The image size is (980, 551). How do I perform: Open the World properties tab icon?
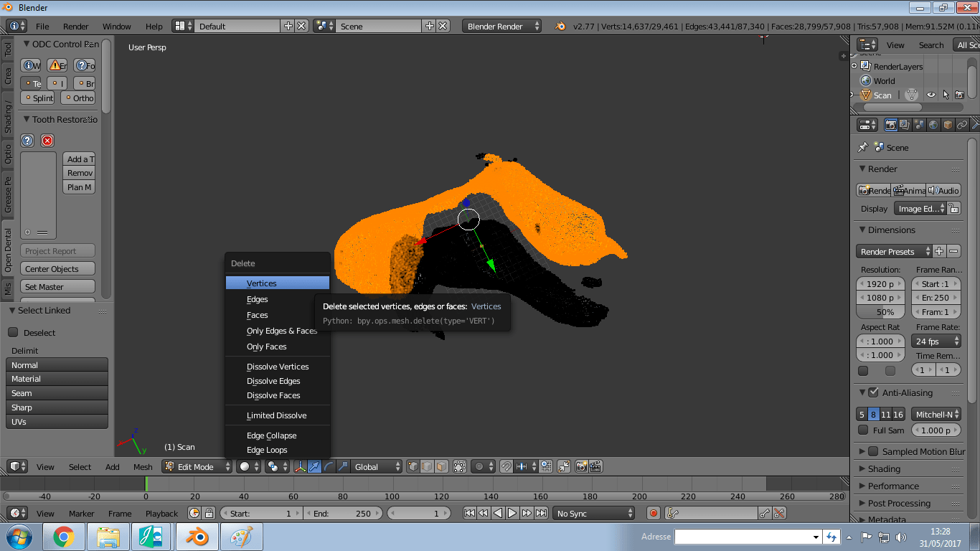(933, 125)
